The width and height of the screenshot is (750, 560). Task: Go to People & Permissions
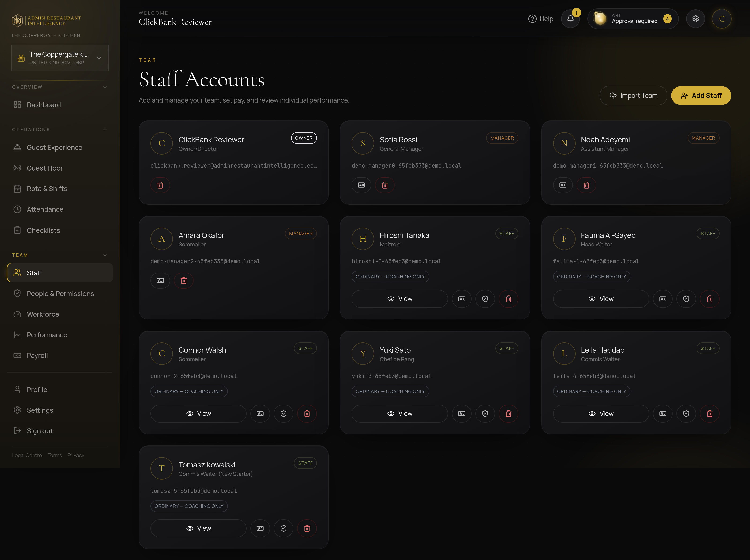tap(60, 294)
